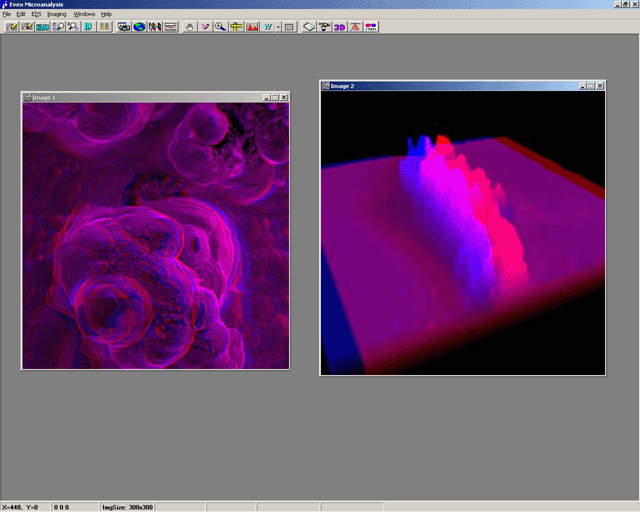The height and width of the screenshot is (512, 640).
Task: Open the File menu
Action: (x=6, y=14)
